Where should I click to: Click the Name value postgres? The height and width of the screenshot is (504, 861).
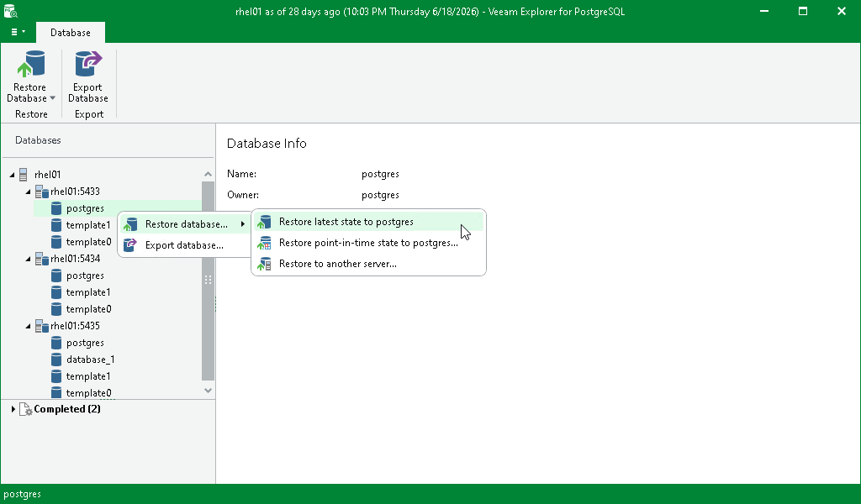tap(380, 175)
